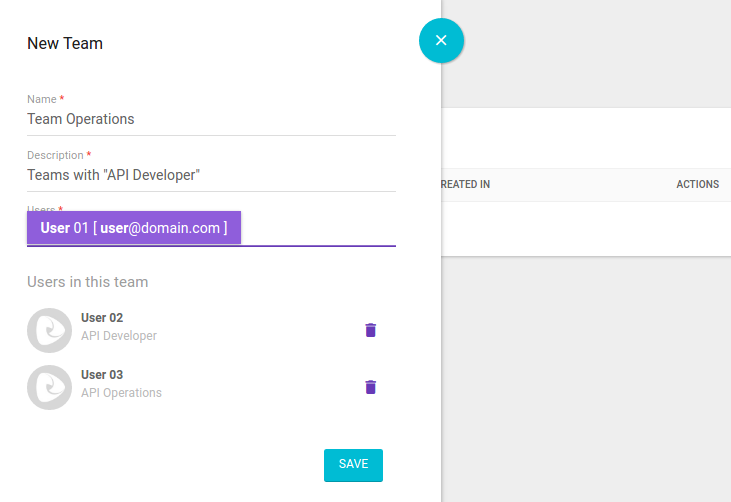Click the "Users in this team" heading
Image resolution: width=731 pixels, height=502 pixels.
click(88, 282)
